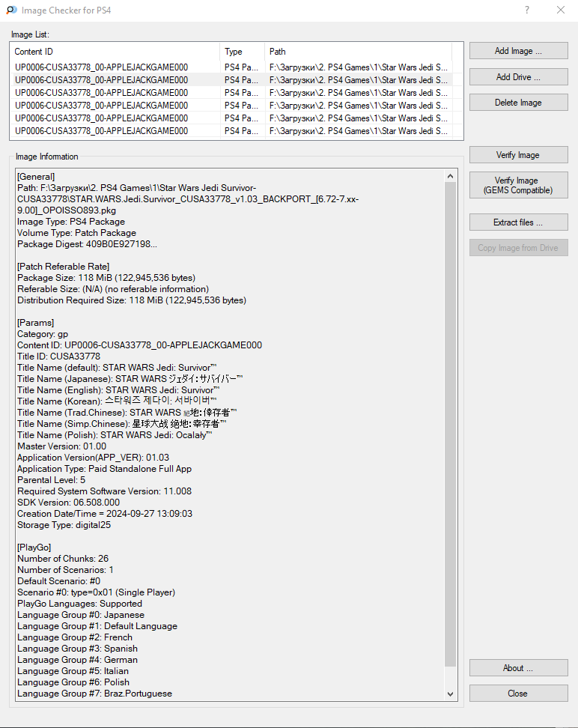Click the Add Drive ... button
The image size is (578, 728).
tap(518, 77)
